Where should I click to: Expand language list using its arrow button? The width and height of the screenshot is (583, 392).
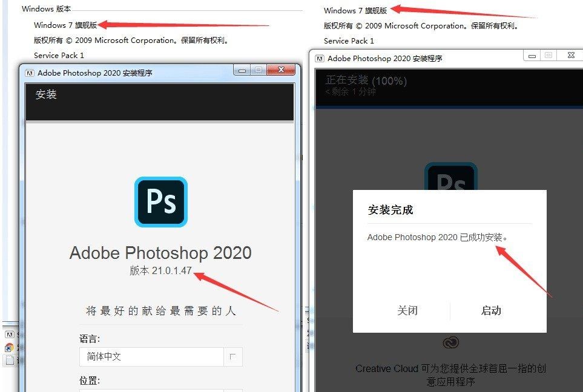pos(233,357)
